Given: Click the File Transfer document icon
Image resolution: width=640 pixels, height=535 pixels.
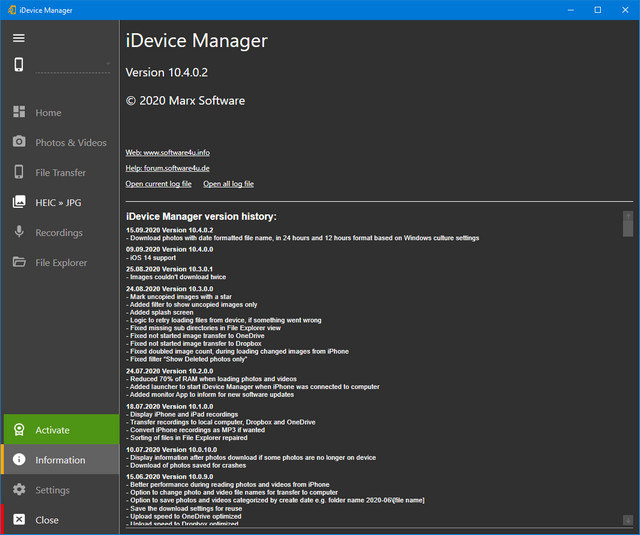Looking at the screenshot, I should (x=19, y=173).
